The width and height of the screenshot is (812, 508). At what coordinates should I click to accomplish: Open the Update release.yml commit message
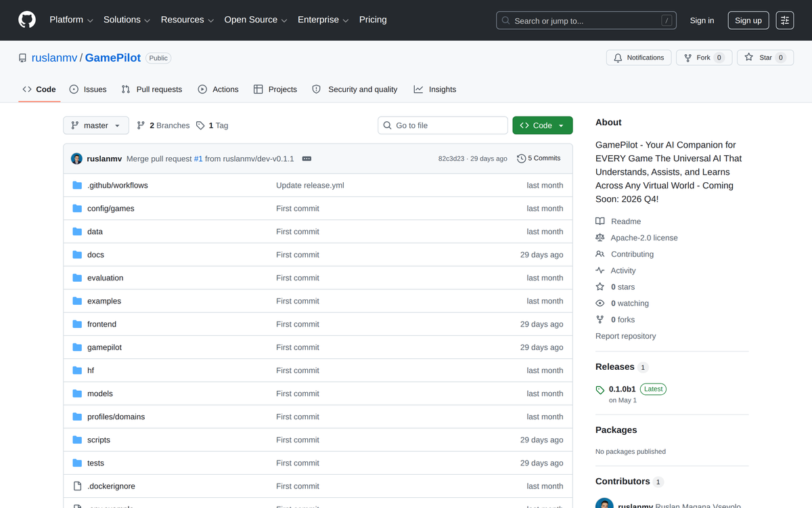tap(310, 186)
